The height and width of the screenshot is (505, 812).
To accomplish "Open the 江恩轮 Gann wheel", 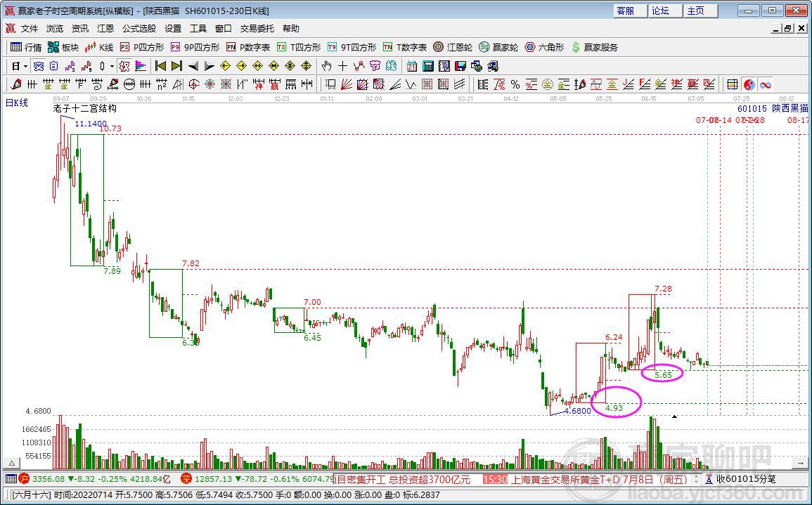I will pos(453,47).
